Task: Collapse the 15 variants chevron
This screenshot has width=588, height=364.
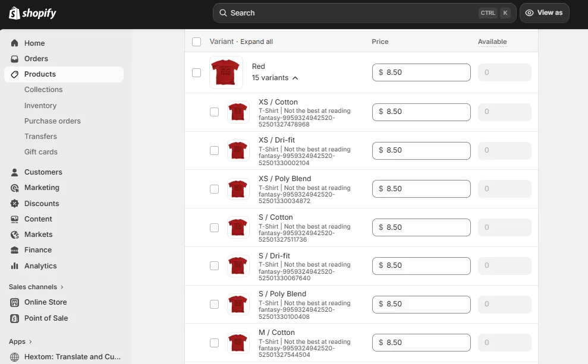Action: 295,78
